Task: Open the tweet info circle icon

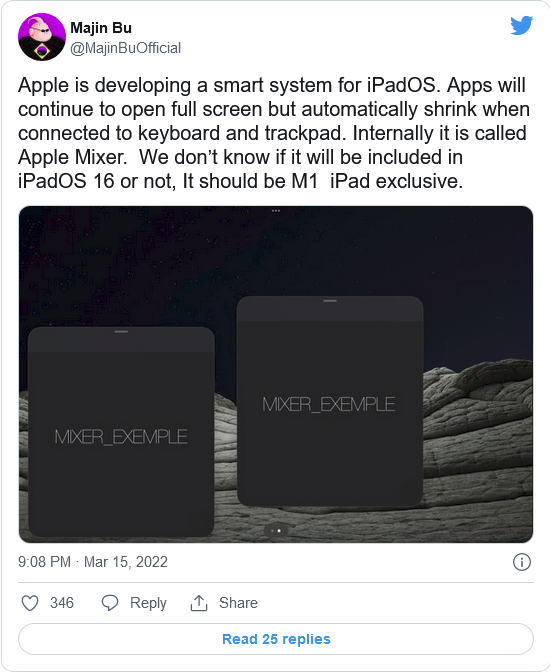Action: [x=522, y=562]
